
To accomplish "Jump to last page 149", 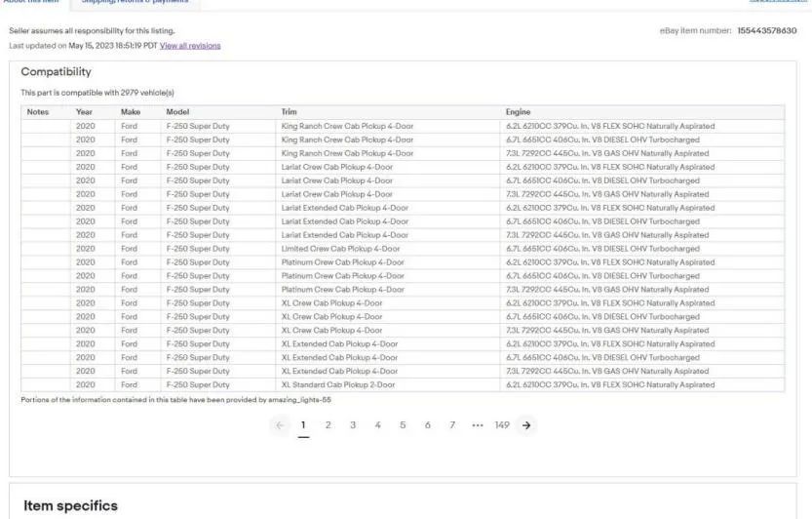I will (x=502, y=425).
